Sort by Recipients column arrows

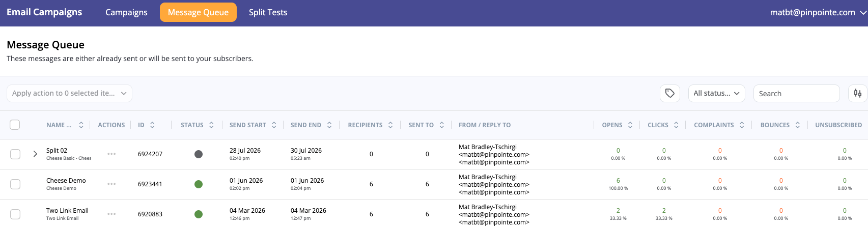pos(390,125)
